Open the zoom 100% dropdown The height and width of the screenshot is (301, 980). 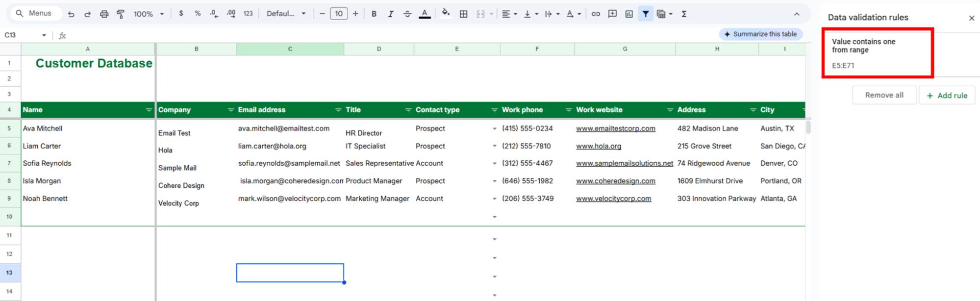[149, 14]
